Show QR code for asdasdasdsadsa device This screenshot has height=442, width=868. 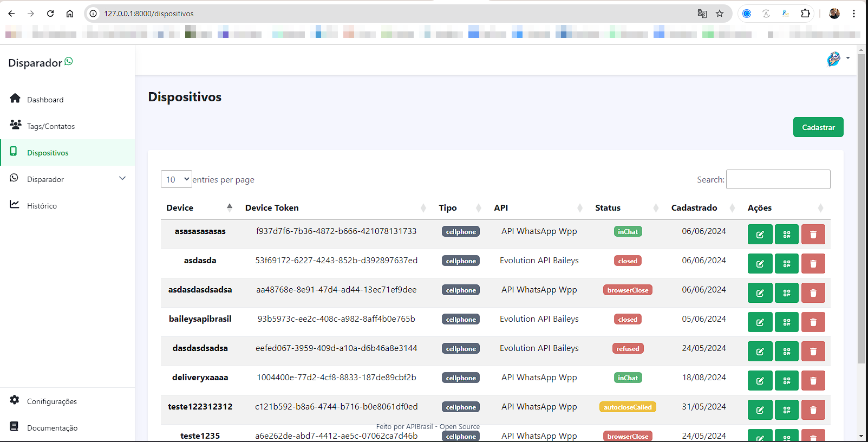[787, 293]
